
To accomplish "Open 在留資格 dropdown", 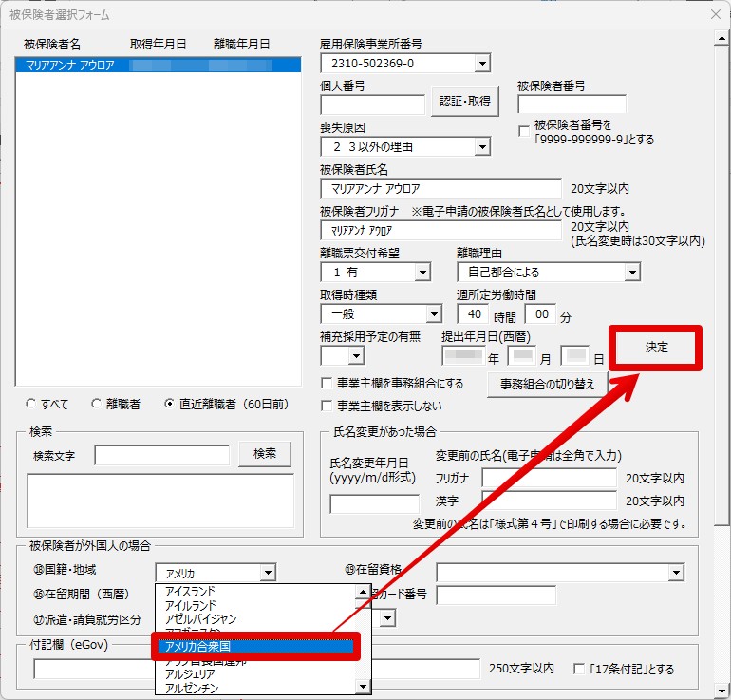I will [x=676, y=572].
